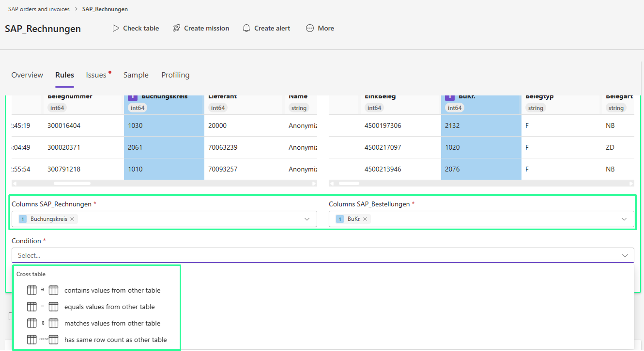Click the Check table play icon
Viewport: 644px width, 351px height.
click(115, 28)
